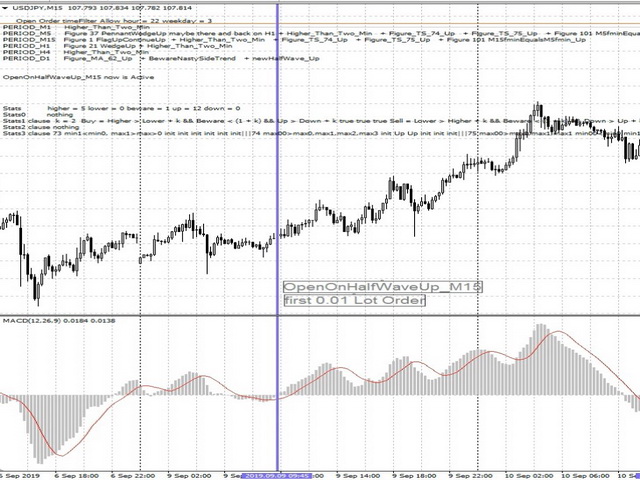
Task: Select the 'first 0.01 Lot Order' chart label
Action: [354, 300]
